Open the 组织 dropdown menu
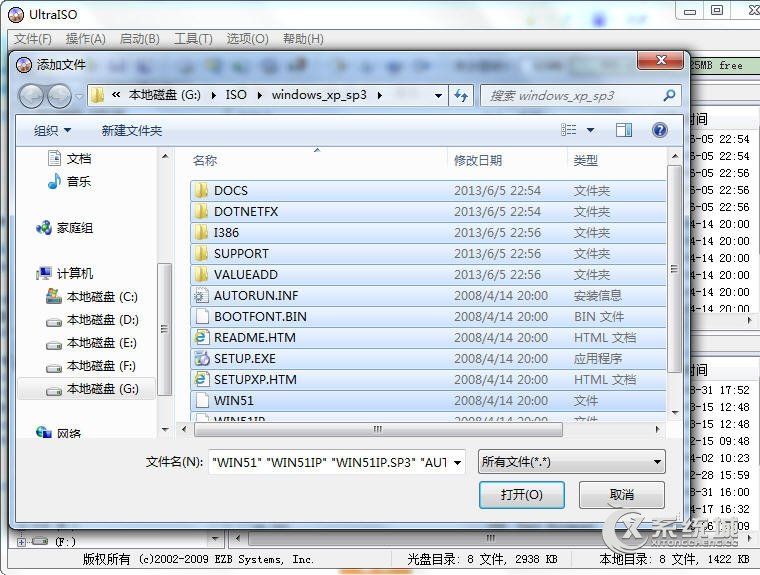 52,130
